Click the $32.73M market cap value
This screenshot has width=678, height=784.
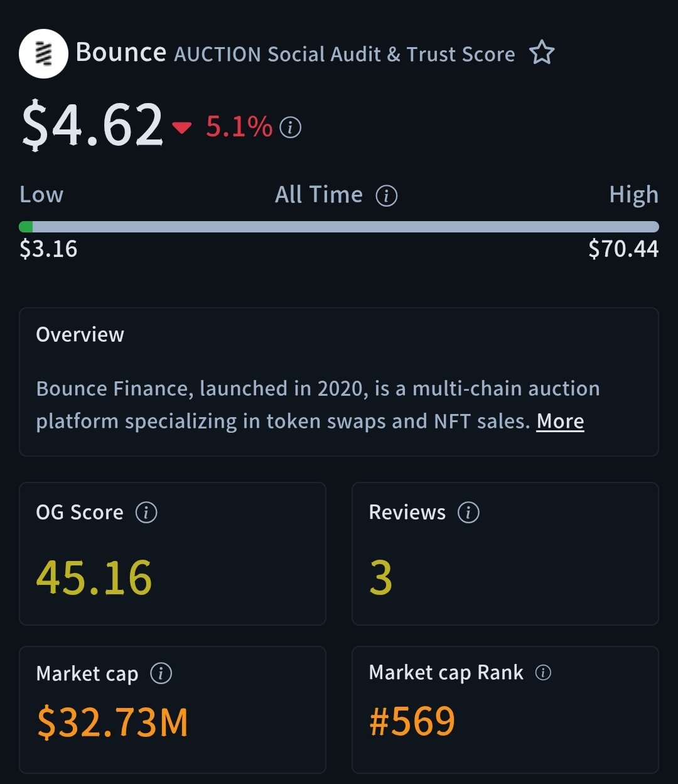coord(112,722)
